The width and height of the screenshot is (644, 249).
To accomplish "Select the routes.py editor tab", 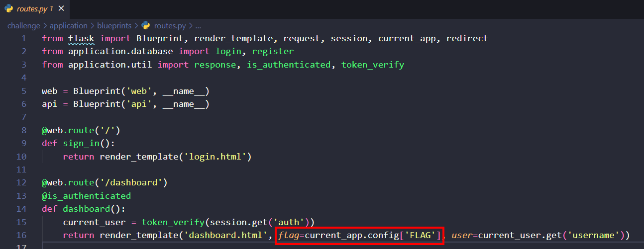I will (33, 9).
